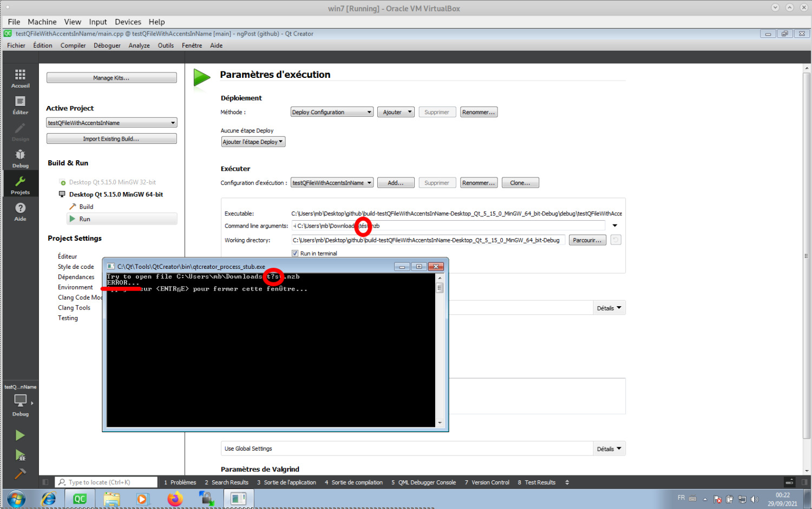Open the Fichier menu

point(16,45)
